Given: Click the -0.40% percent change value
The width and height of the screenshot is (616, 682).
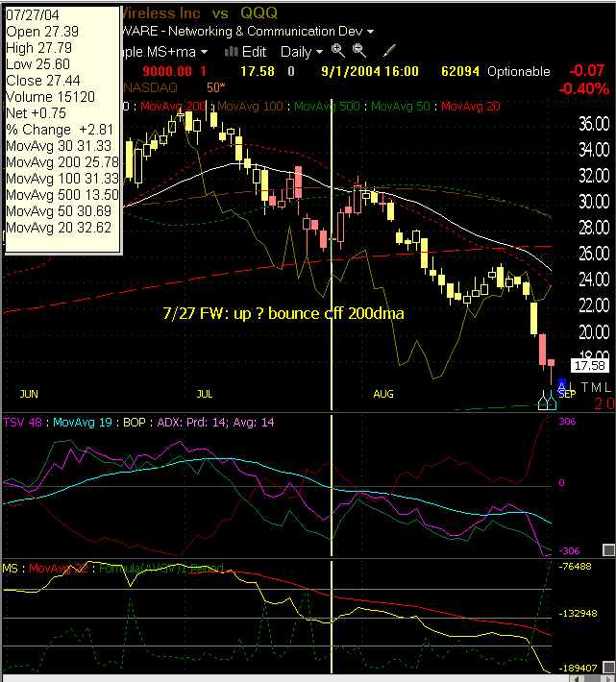Looking at the screenshot, I should point(583,89).
